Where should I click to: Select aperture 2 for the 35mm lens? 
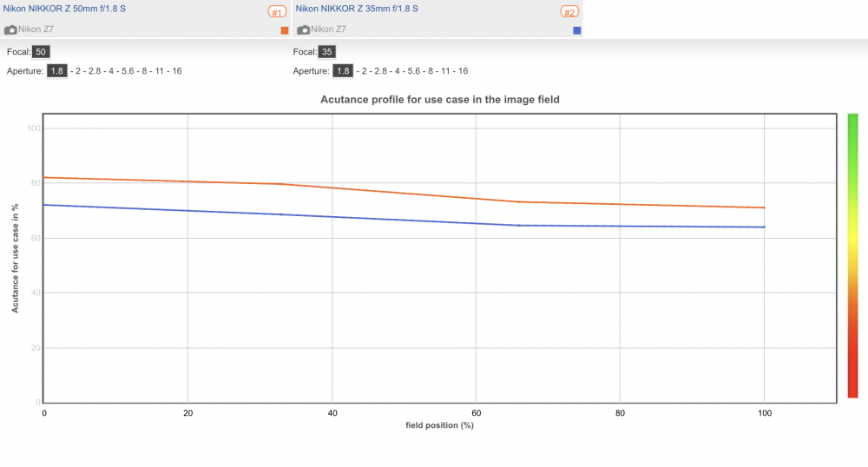click(x=365, y=71)
